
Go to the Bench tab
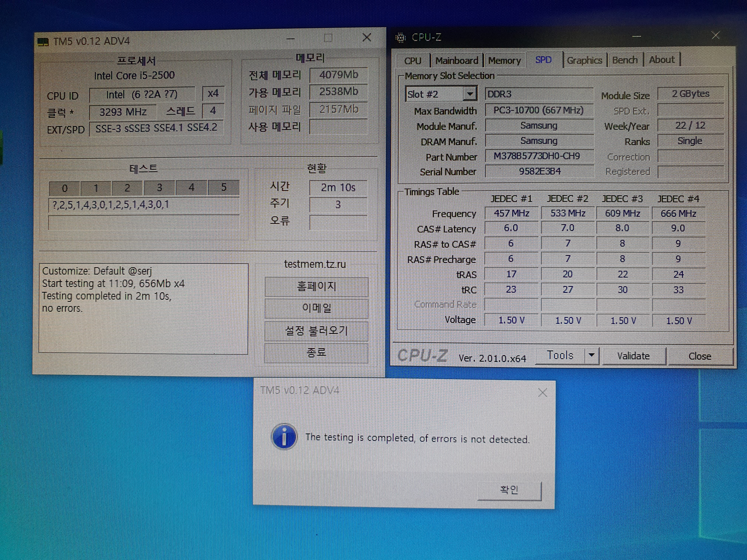tap(625, 60)
